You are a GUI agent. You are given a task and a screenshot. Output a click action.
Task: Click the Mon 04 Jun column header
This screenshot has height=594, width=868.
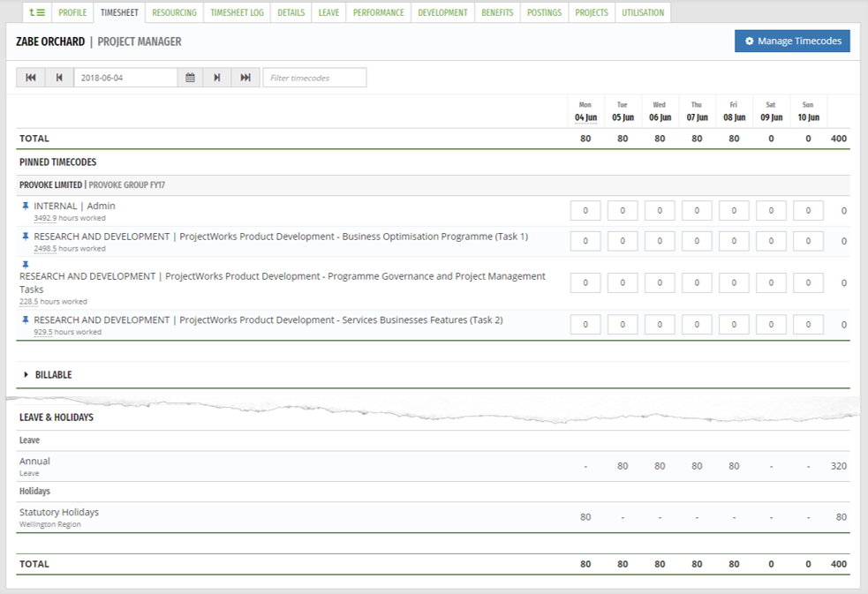pyautogui.click(x=585, y=112)
